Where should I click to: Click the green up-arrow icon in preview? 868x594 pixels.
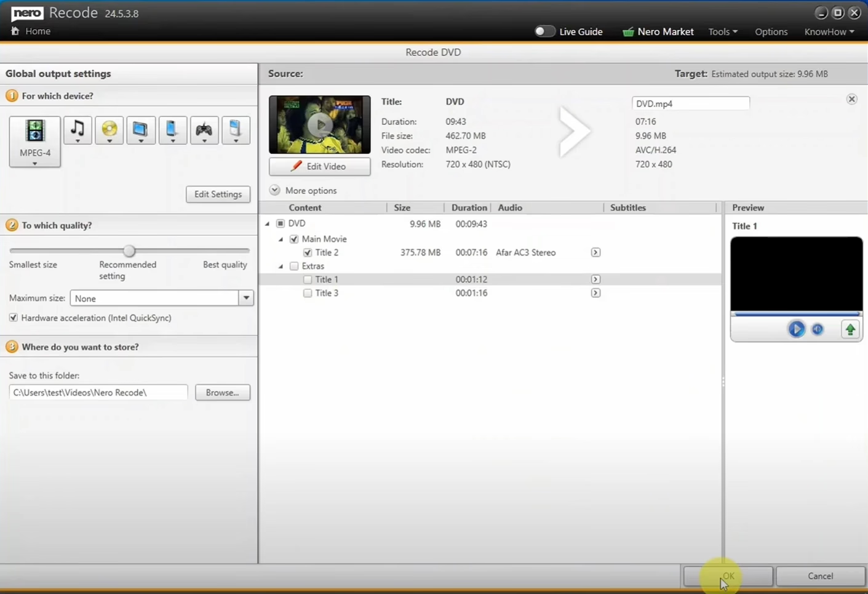click(850, 330)
